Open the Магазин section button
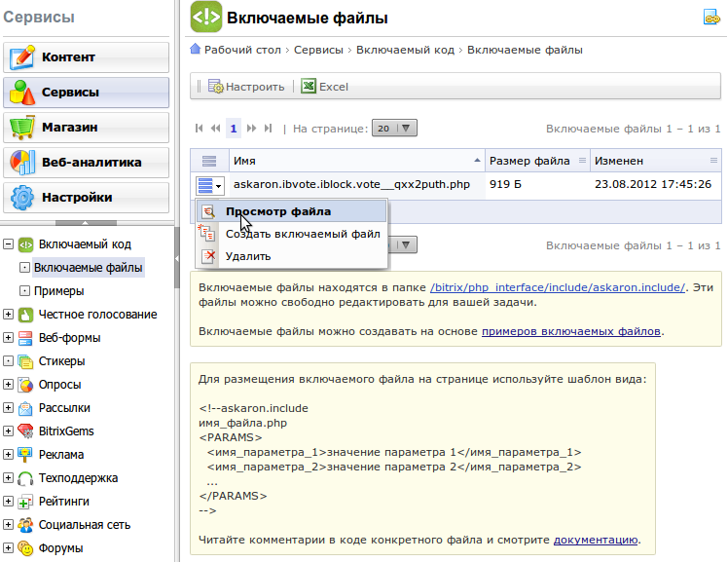The image size is (728, 562). (86, 128)
